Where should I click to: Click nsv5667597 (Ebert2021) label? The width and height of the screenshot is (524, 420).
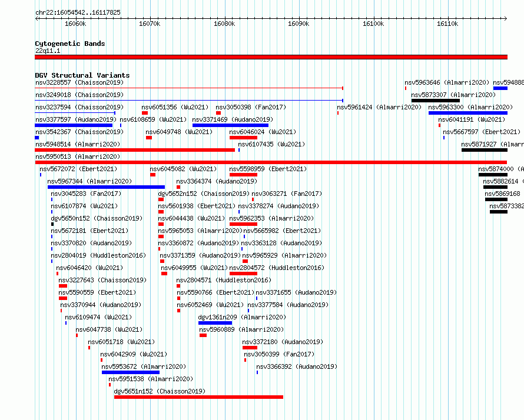click(482, 132)
